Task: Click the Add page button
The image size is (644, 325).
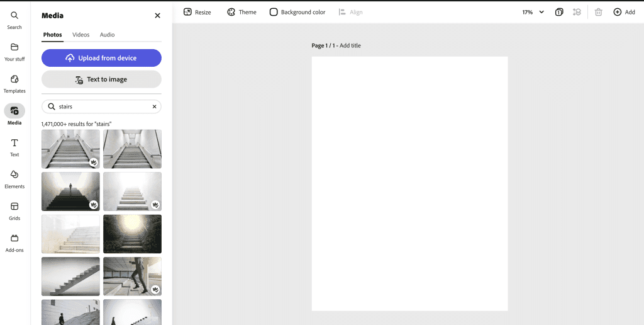Action: (625, 13)
